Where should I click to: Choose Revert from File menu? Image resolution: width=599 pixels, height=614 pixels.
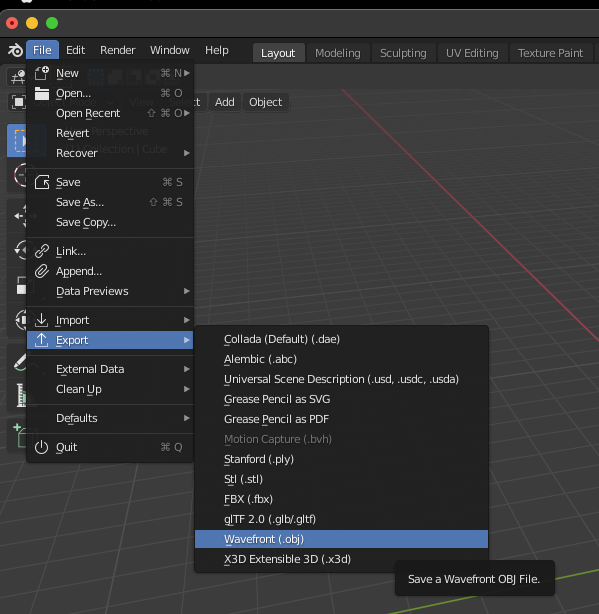click(x=110, y=133)
